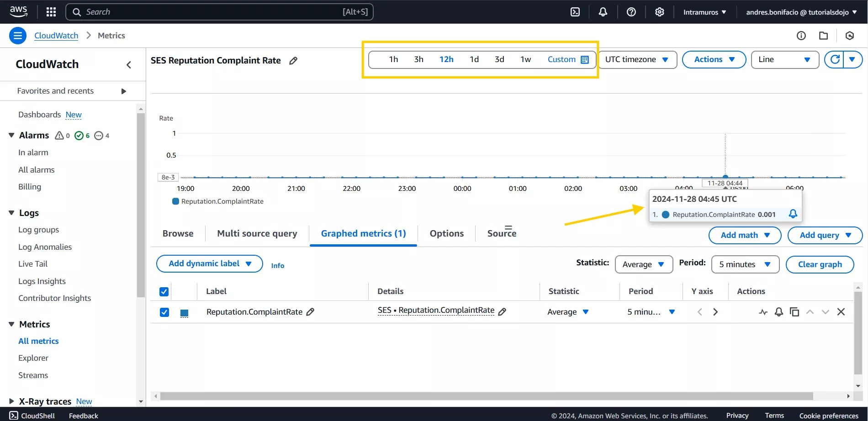868x421 pixels.
Task: Open the Info link next to dynamic label
Action: tap(278, 265)
